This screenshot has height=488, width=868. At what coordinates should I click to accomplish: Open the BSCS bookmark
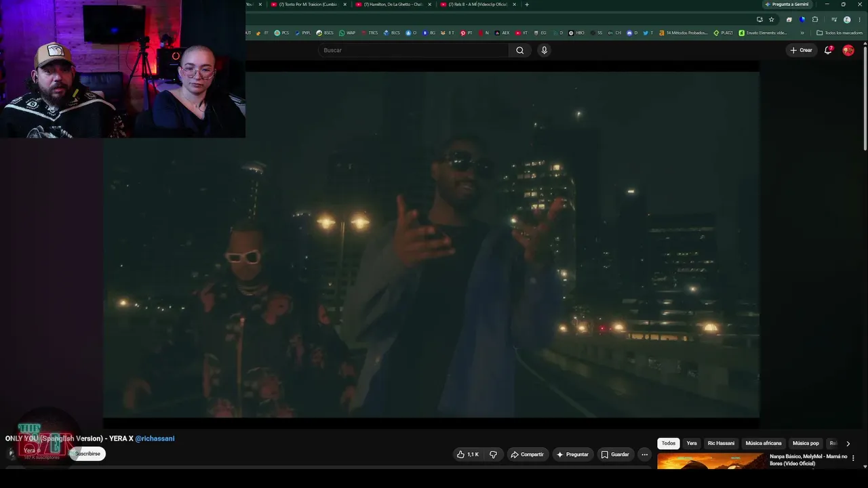[325, 33]
